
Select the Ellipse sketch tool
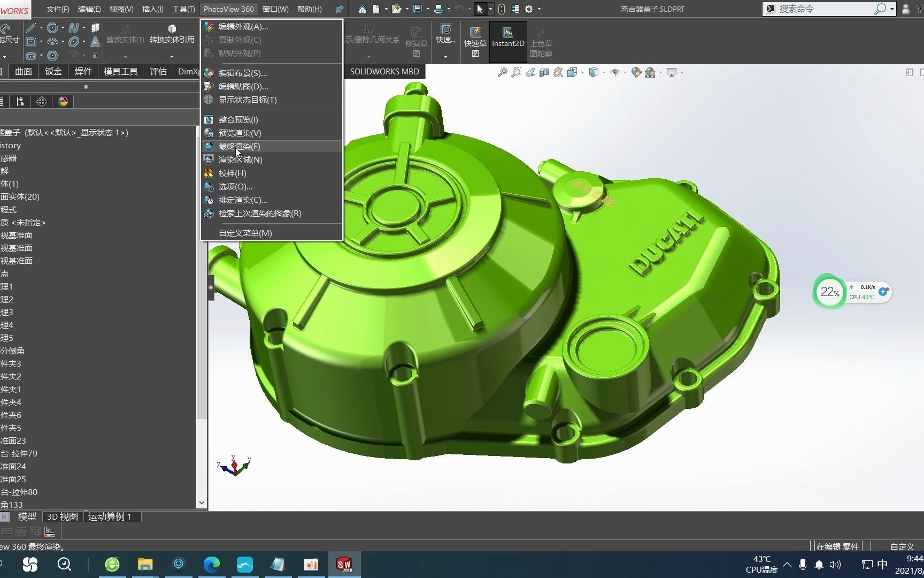(74, 41)
